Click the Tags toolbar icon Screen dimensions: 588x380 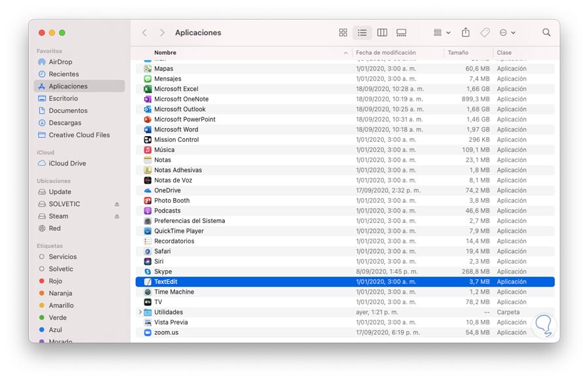[x=485, y=33]
